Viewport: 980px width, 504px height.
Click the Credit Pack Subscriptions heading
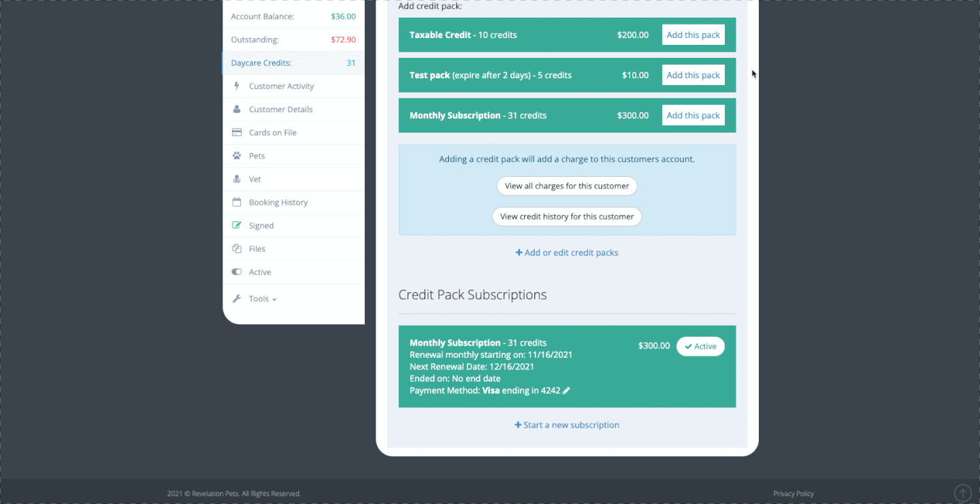pos(472,295)
